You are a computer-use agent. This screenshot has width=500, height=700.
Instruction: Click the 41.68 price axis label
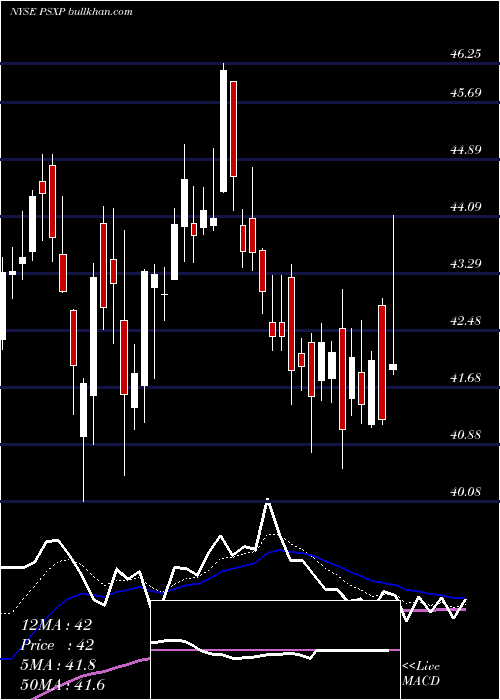[466, 377]
